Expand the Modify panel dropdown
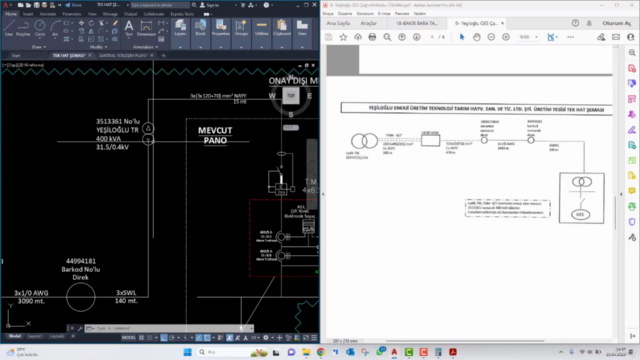Screen dimensions: 640x360 [x=98, y=47]
